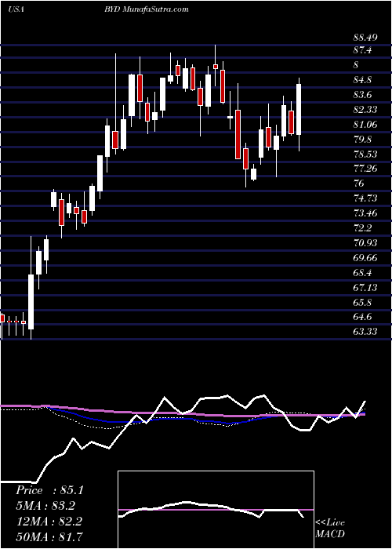Image resolution: width=392 pixels, height=549 pixels.
Task: Select the 82.33 axis value
Action: [365, 110]
